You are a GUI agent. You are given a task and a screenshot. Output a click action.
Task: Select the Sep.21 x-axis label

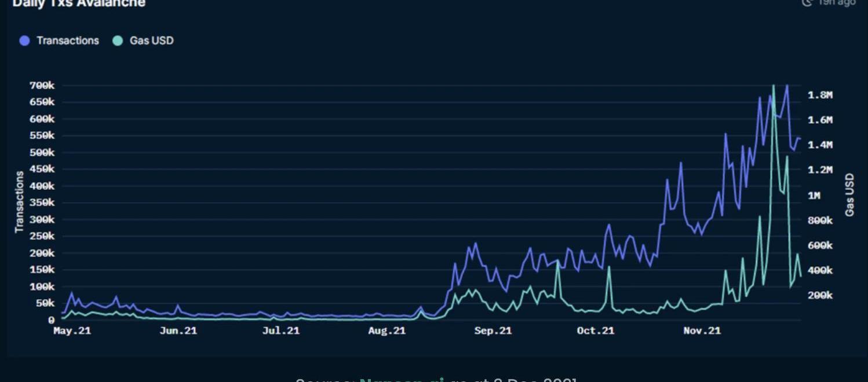pos(493,331)
